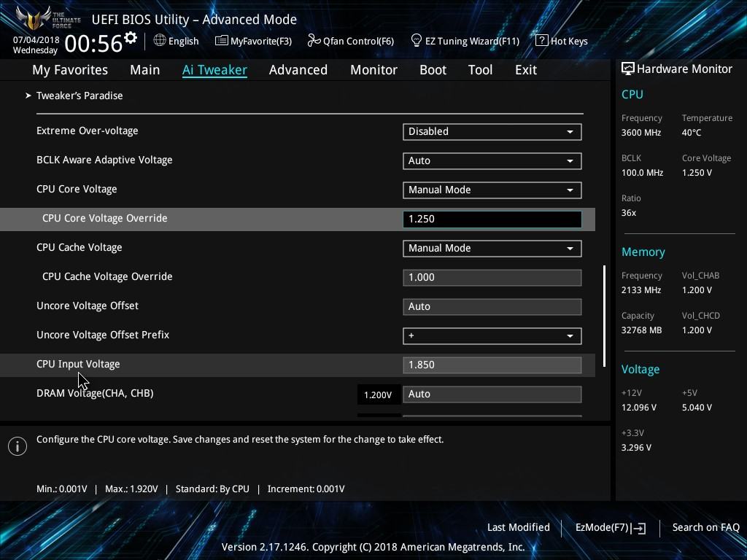The image size is (747, 560).
Task: Select the Exit tab
Action: [x=526, y=70]
